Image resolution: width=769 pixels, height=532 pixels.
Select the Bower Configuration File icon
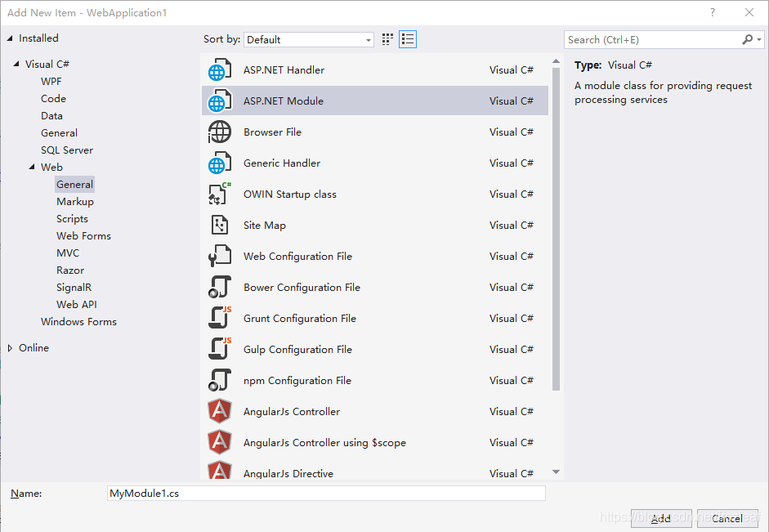tap(219, 288)
